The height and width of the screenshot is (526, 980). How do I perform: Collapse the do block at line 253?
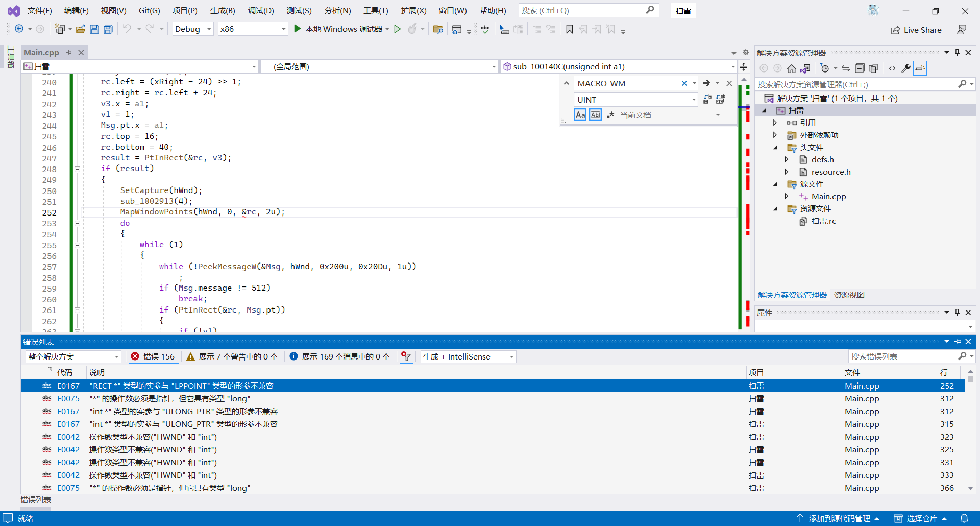(77, 223)
